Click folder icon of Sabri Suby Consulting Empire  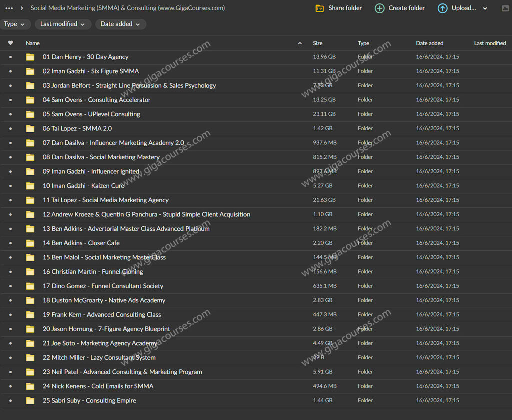pos(30,400)
